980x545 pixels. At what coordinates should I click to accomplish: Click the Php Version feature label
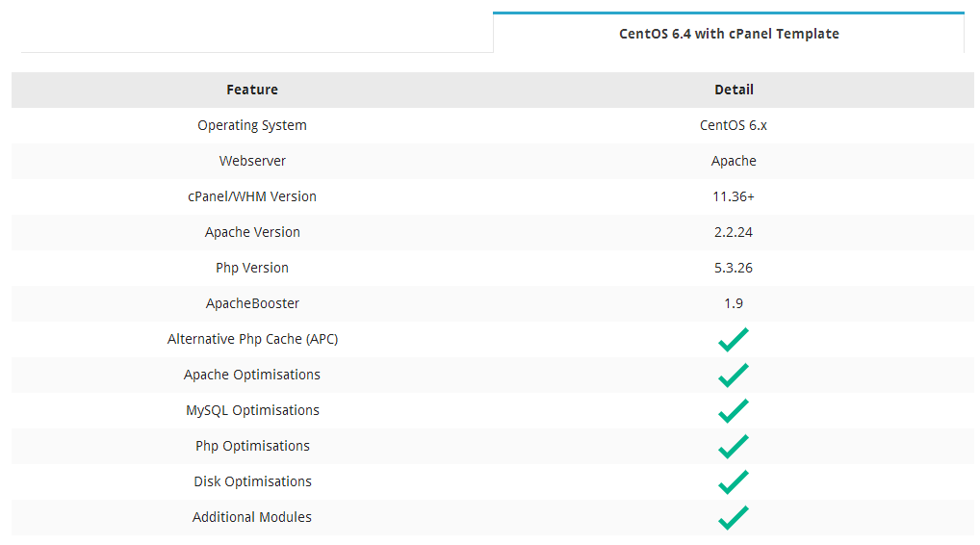point(252,268)
